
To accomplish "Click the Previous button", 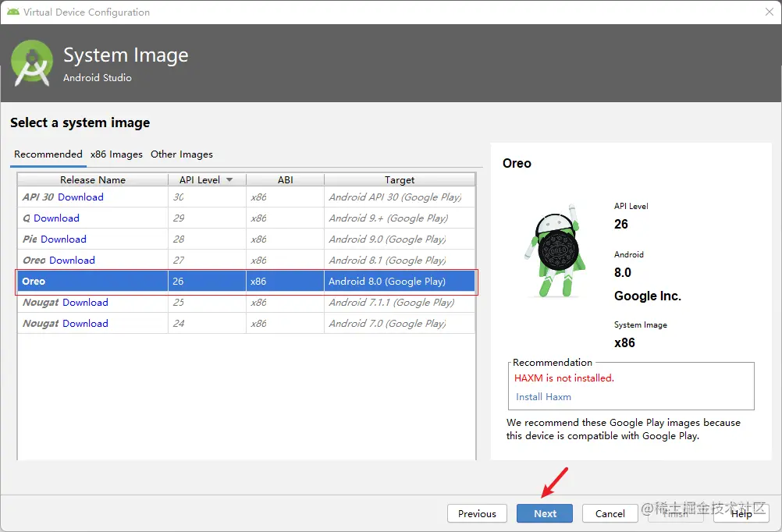I will 477,513.
